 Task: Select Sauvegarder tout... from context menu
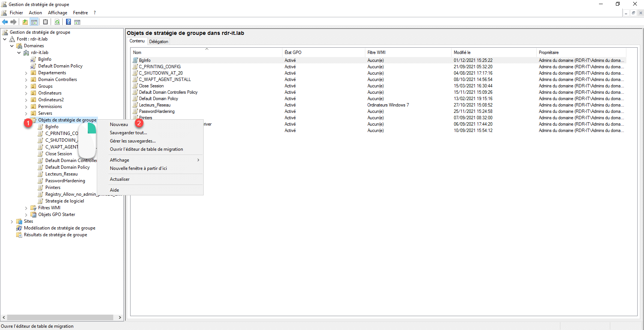(128, 133)
